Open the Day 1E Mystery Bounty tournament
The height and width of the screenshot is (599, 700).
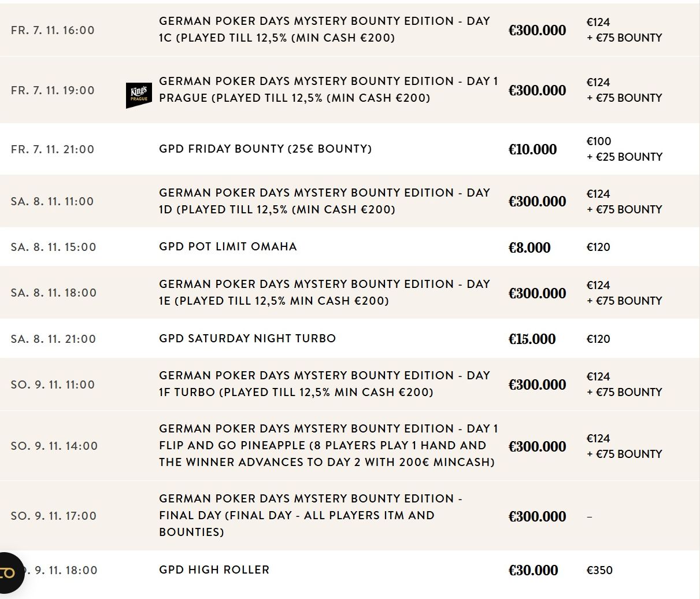[x=324, y=293]
